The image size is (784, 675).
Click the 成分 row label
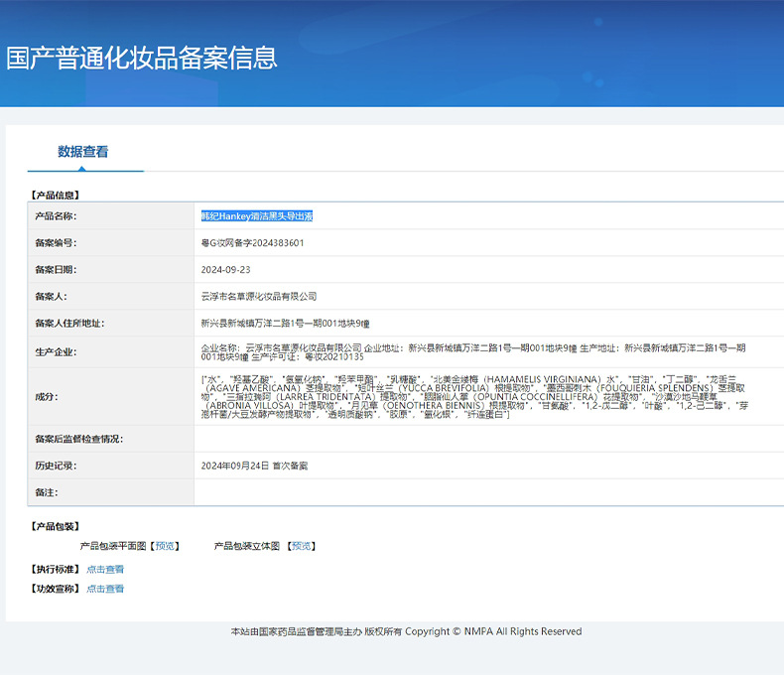[46, 396]
